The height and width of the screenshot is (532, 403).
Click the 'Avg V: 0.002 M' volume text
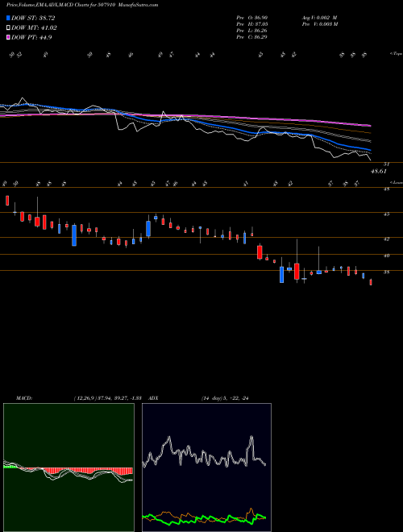pos(320,17)
